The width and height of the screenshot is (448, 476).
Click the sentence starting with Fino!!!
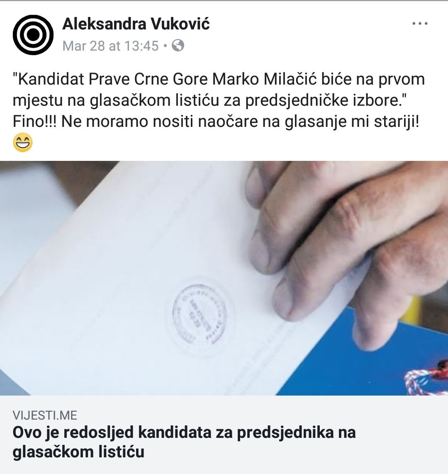(x=216, y=122)
